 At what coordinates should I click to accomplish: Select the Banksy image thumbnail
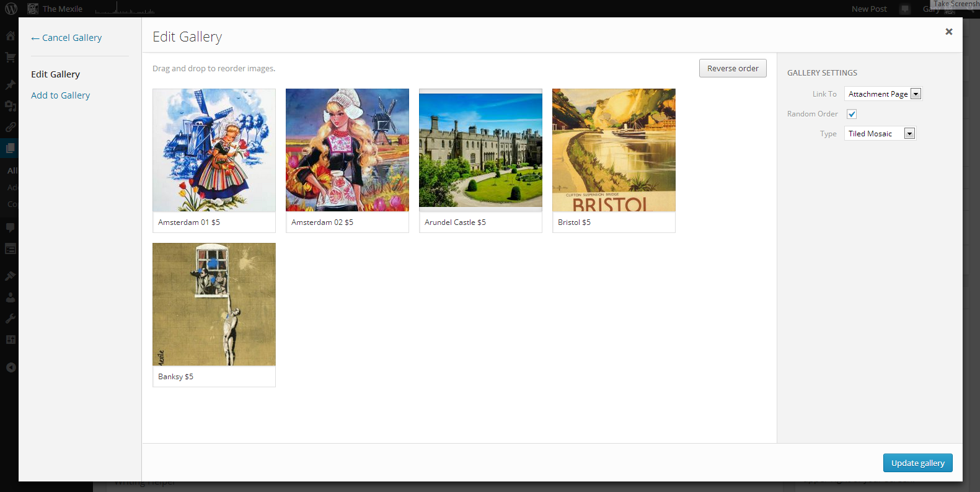214,304
